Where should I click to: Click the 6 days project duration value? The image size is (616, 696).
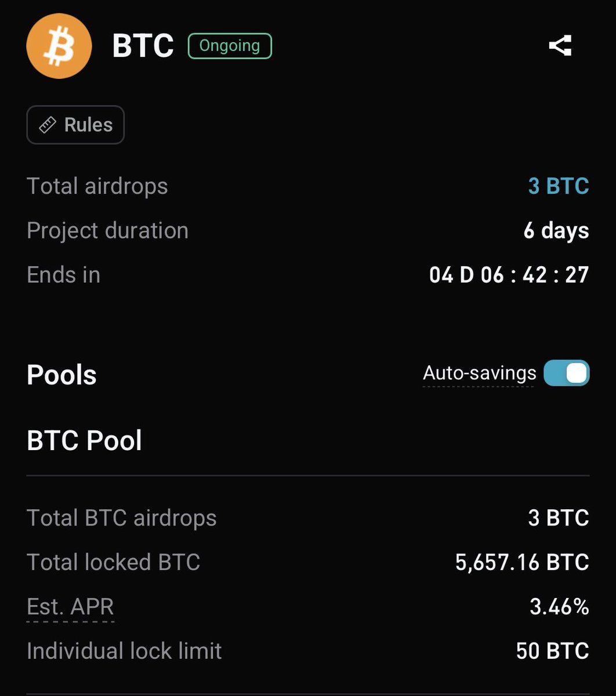[x=556, y=231]
